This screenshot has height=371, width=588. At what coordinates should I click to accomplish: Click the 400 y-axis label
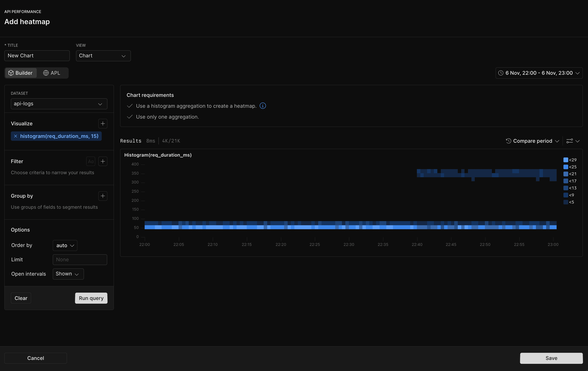135,164
